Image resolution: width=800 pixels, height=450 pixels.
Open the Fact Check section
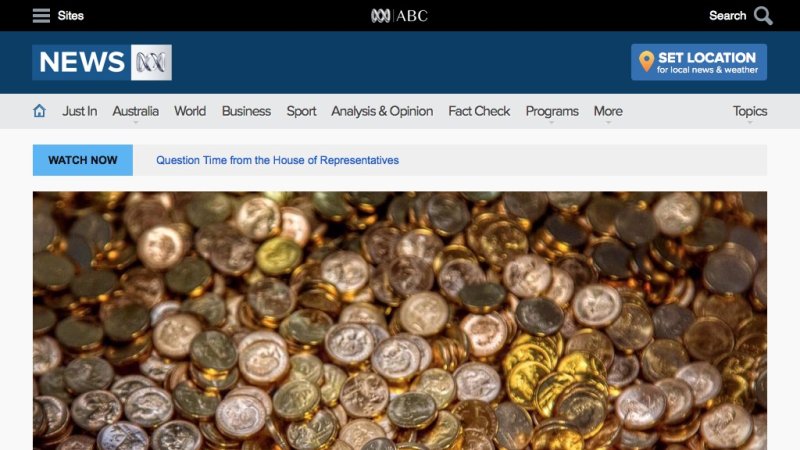[x=479, y=111]
